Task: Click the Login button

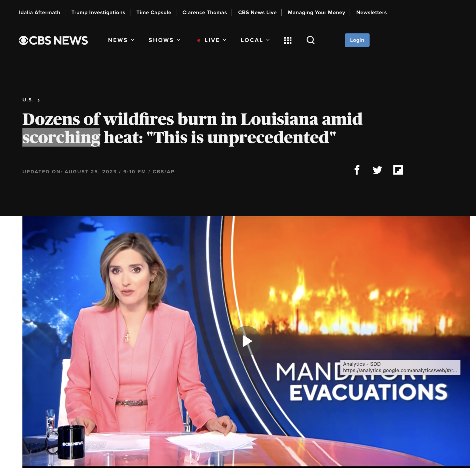Action: pos(357,40)
